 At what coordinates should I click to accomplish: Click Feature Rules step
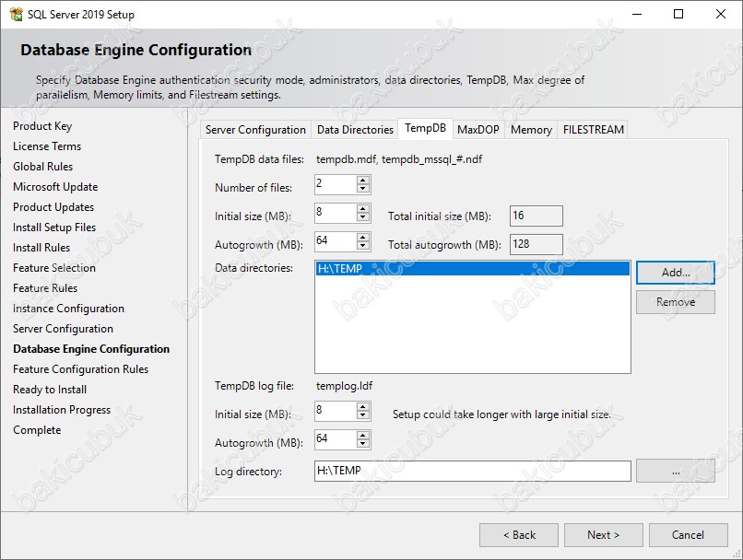[45, 288]
